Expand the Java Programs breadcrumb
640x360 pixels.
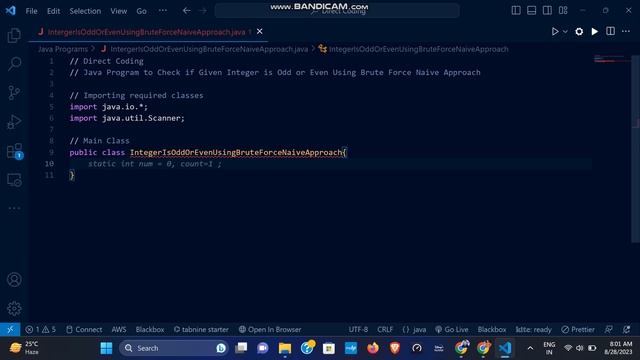coord(63,49)
